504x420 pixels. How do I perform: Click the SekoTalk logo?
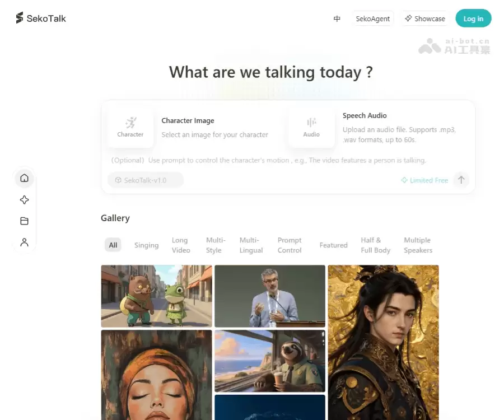click(x=41, y=18)
